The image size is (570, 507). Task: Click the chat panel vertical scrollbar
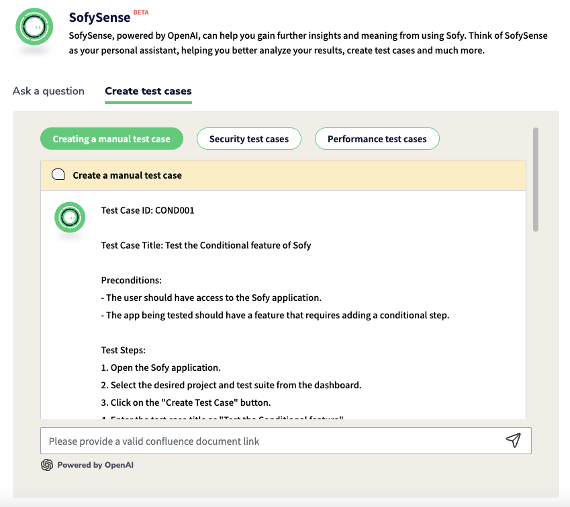[535, 180]
